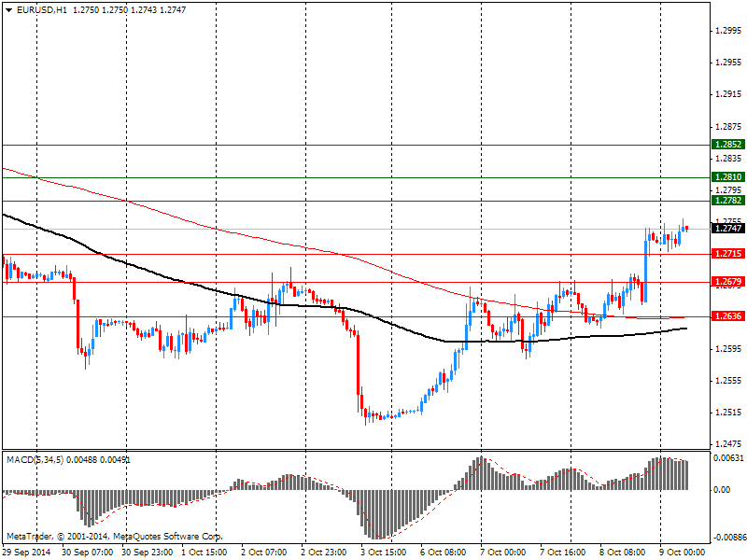Click the 30 Sep 23:00 time label
This screenshot has width=747, height=560.
click(148, 553)
